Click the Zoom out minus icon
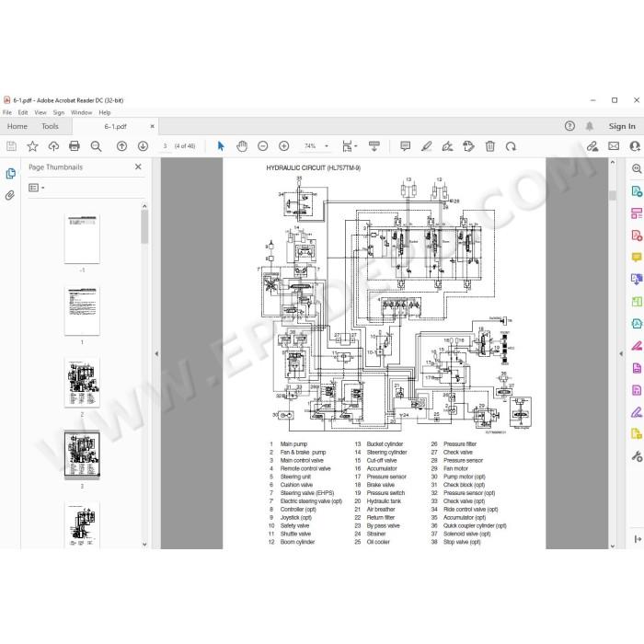 (x=263, y=146)
